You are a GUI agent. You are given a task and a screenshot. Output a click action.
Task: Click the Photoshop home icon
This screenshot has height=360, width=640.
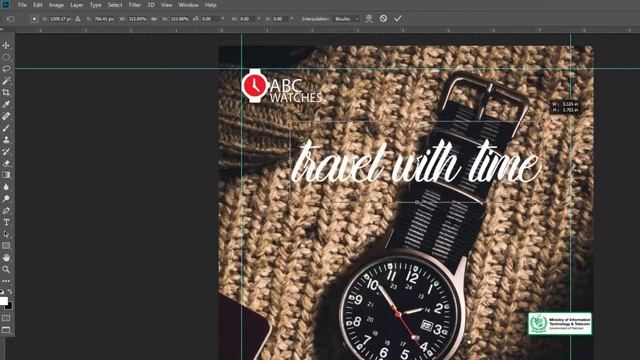(x=5, y=4)
